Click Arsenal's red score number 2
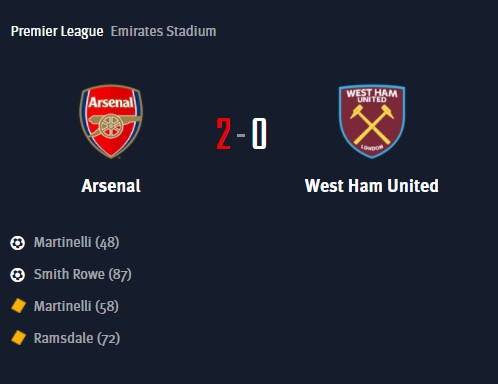The image size is (498, 384). click(x=223, y=134)
